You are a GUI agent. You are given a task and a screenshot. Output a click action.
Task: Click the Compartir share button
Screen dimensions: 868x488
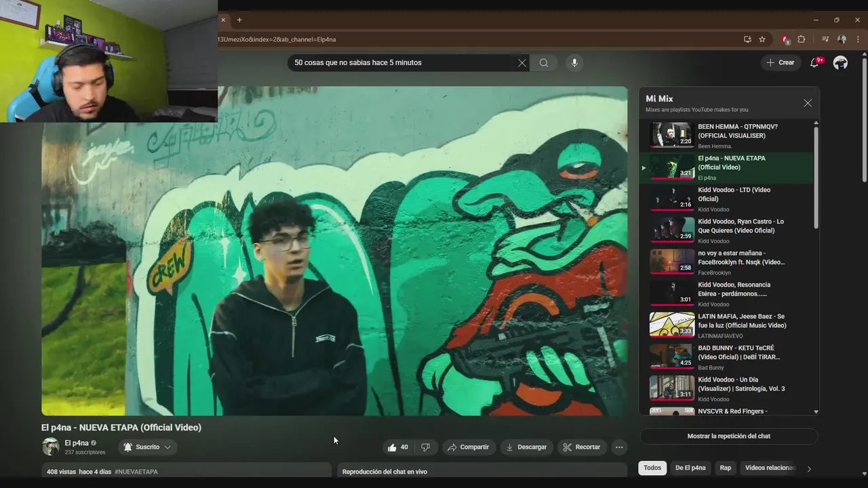click(469, 447)
